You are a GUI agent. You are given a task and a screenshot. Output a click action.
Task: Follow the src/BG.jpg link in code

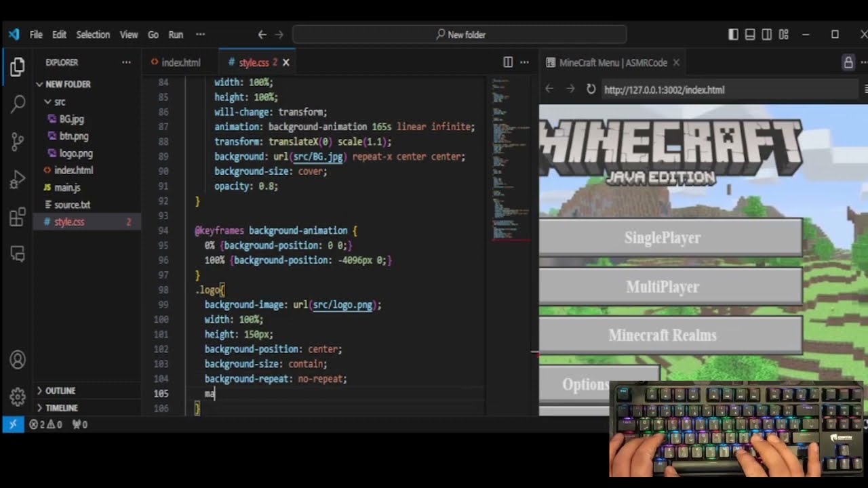point(319,157)
